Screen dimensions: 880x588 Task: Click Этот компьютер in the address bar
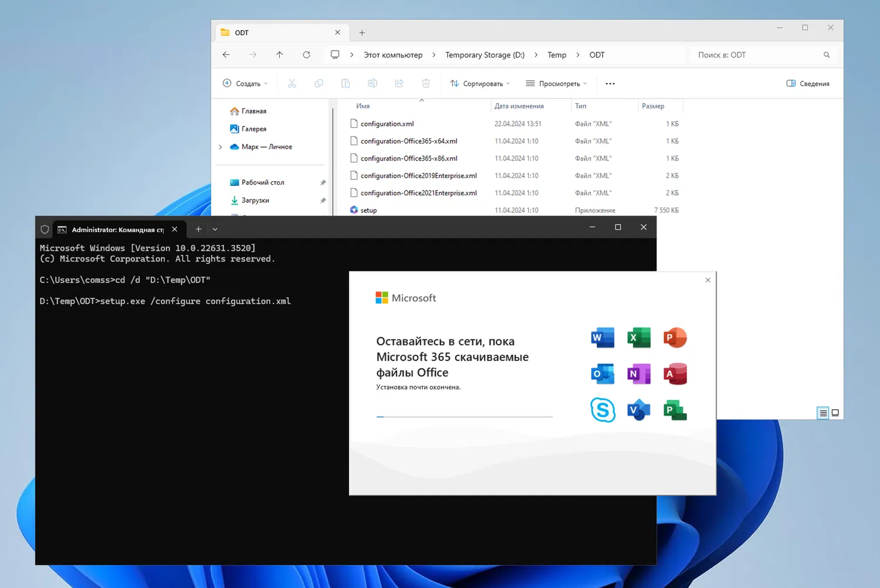click(x=393, y=55)
